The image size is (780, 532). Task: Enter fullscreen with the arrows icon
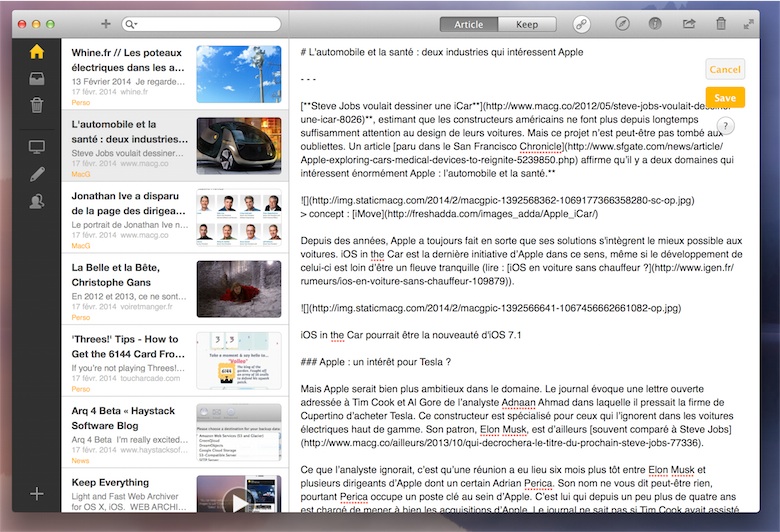(x=749, y=24)
